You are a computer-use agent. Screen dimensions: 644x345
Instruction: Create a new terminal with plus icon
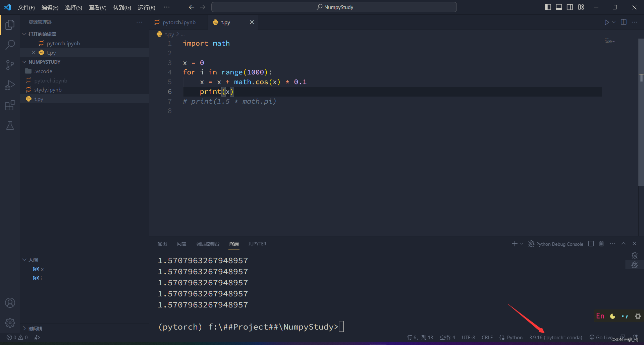(x=515, y=244)
